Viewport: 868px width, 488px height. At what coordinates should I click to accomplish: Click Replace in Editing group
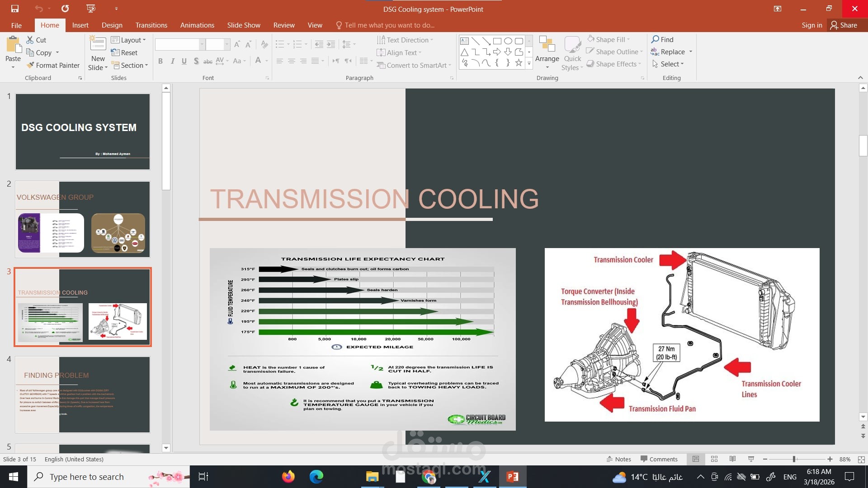click(668, 52)
